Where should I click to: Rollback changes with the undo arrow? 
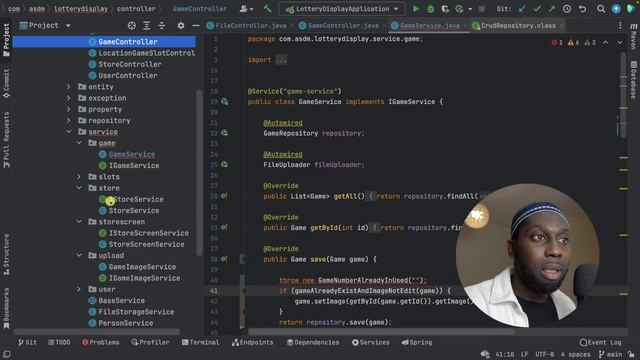(x=582, y=9)
